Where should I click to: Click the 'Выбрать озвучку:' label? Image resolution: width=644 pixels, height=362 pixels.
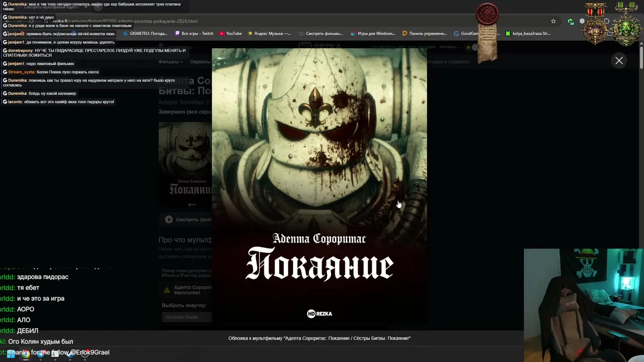click(x=184, y=305)
